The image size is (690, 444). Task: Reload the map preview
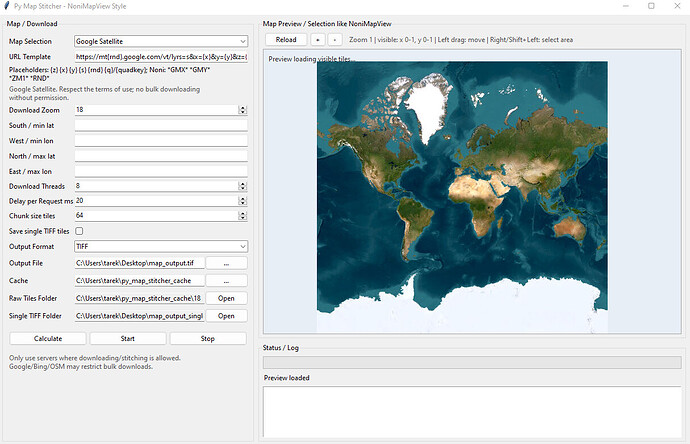click(x=286, y=40)
